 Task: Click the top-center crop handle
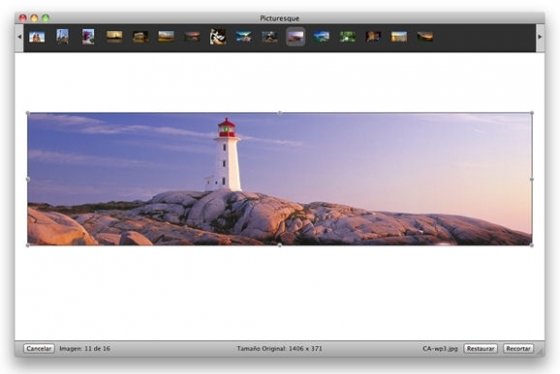(x=280, y=113)
